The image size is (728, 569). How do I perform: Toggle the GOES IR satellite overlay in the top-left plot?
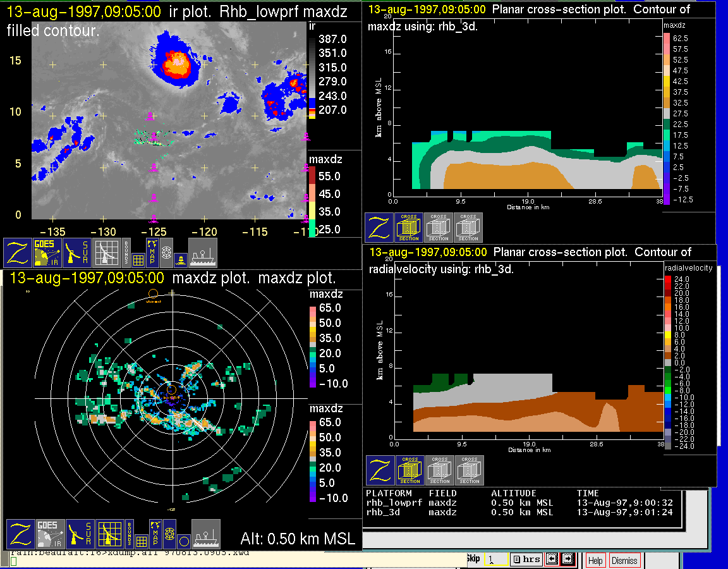(x=48, y=252)
